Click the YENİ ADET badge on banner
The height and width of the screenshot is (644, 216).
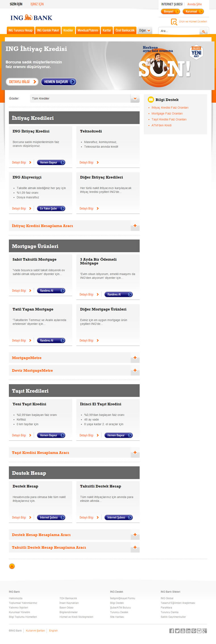[x=196, y=52]
